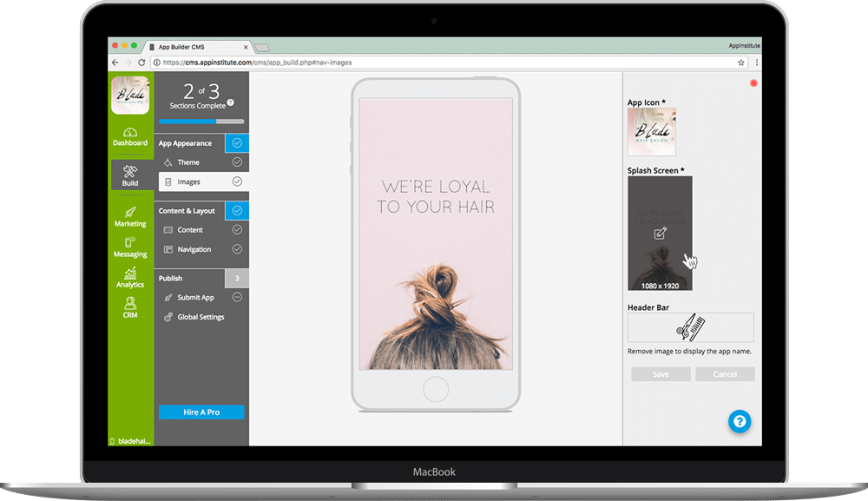
Task: Open a new browser tab
Action: pyautogui.click(x=262, y=48)
